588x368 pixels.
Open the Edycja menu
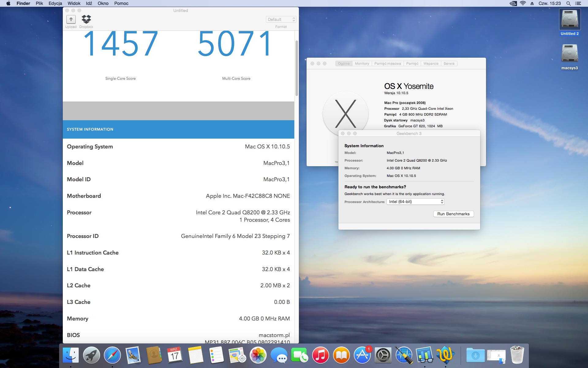pyautogui.click(x=55, y=3)
